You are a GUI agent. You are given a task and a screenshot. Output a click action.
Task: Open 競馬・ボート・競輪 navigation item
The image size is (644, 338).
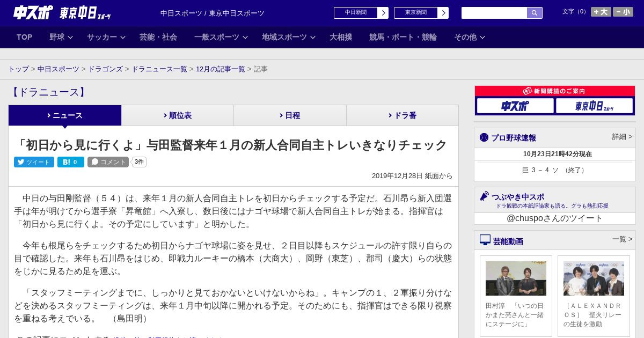tap(403, 37)
